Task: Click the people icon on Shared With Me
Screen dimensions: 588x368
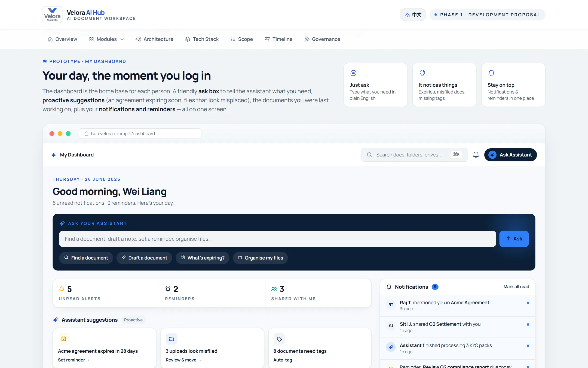Action: point(274,289)
